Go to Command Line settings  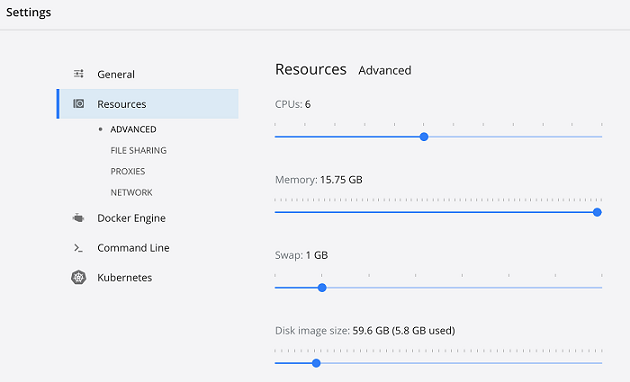click(133, 248)
